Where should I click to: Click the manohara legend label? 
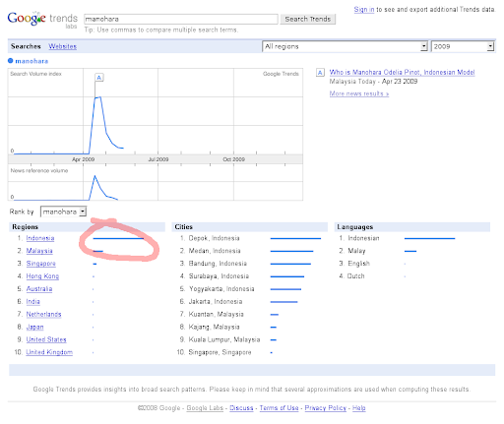(31, 61)
